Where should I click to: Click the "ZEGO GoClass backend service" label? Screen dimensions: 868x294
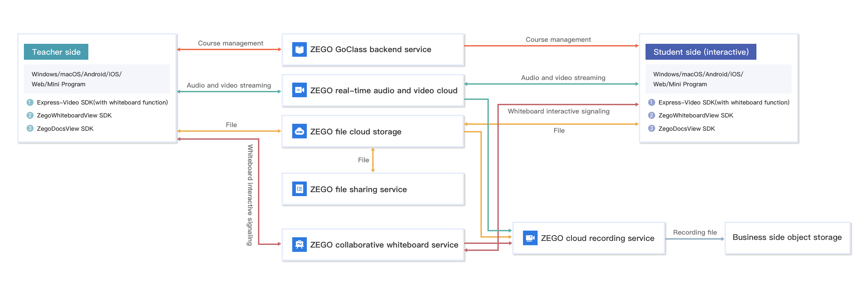(x=371, y=49)
